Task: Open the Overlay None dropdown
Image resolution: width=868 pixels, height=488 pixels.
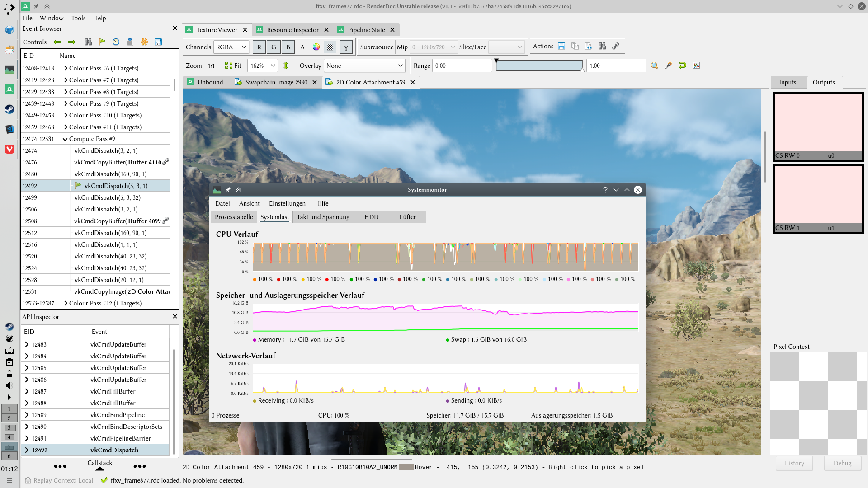Action: click(x=364, y=66)
